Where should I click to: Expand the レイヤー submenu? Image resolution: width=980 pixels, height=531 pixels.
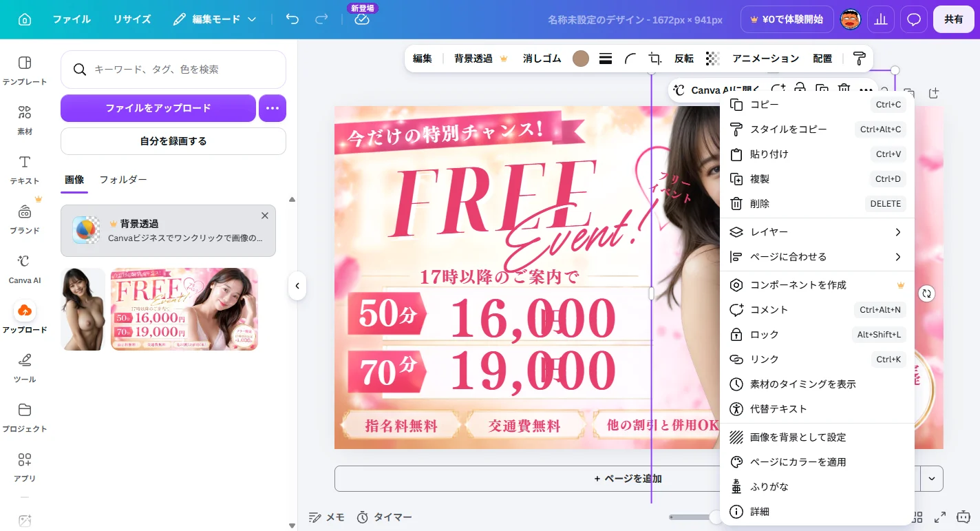817,232
